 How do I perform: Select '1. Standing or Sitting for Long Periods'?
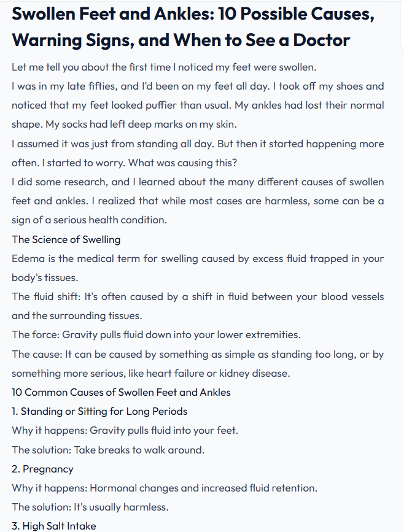tap(99, 411)
